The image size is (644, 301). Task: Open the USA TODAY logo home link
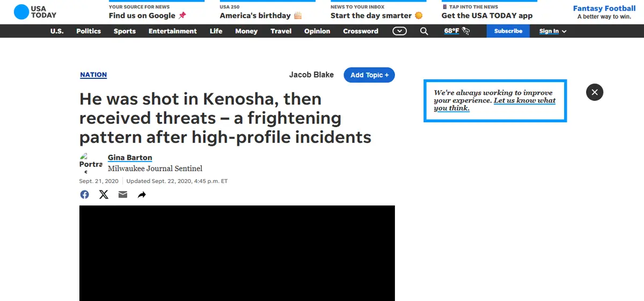click(x=35, y=12)
